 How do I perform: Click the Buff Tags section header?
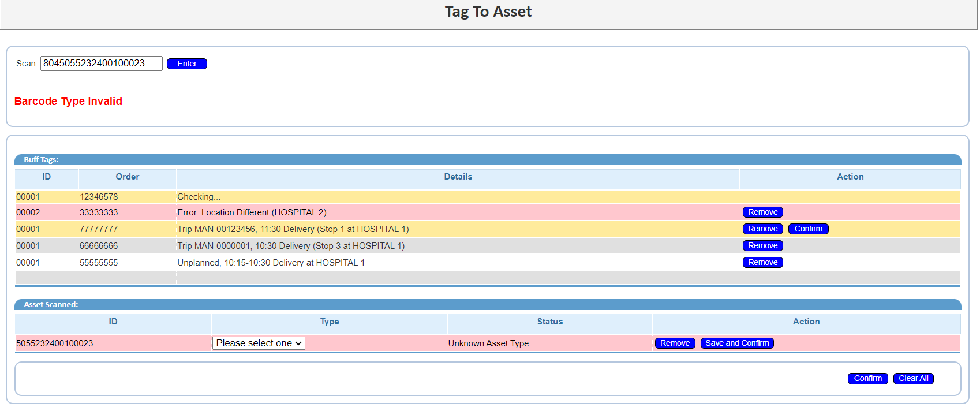click(488, 160)
